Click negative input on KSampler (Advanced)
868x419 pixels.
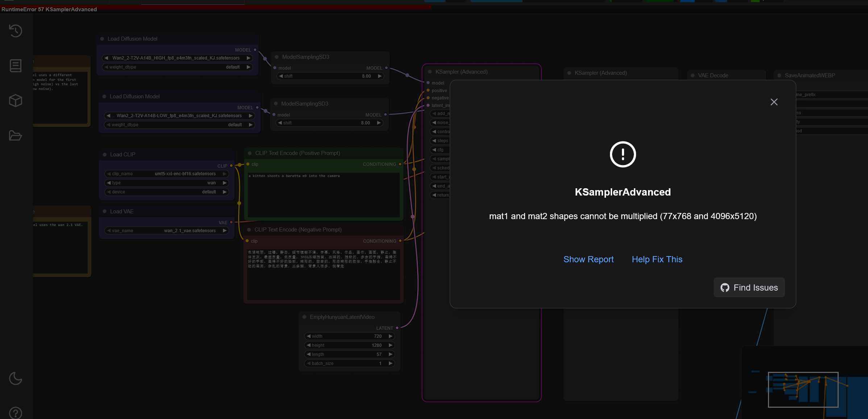click(428, 98)
